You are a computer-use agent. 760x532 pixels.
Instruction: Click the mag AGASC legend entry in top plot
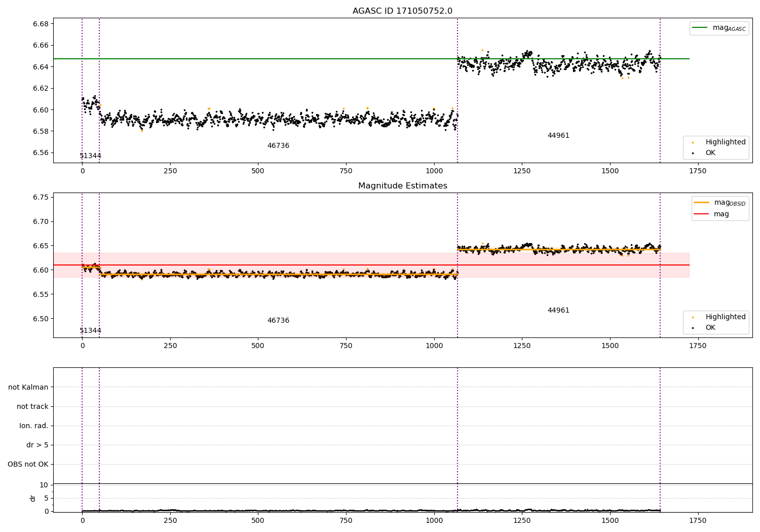pos(719,28)
